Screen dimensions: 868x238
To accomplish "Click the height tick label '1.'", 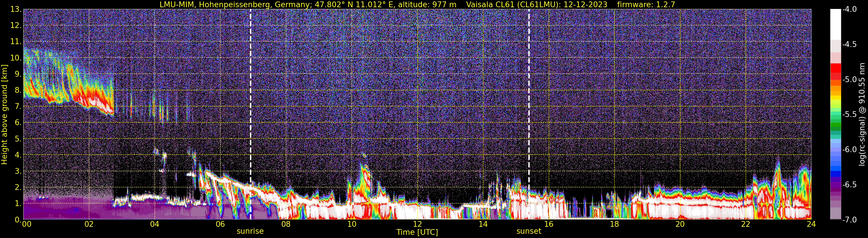I will 18,204.
